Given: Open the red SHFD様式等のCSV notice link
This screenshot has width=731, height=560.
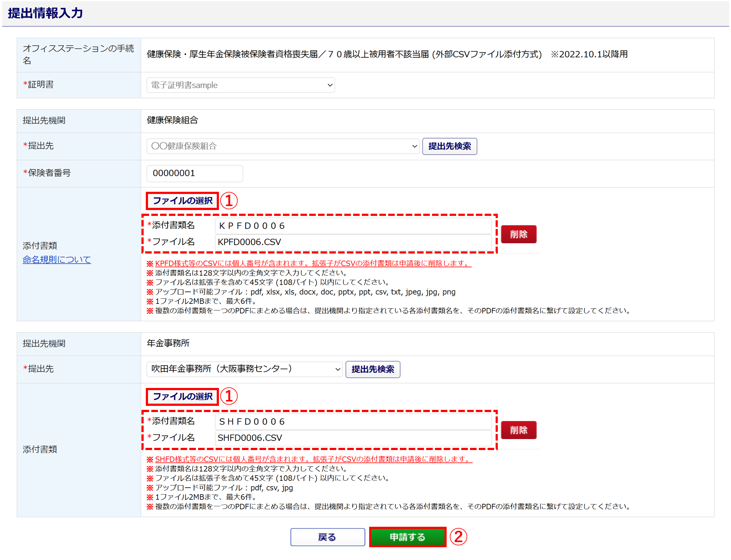Looking at the screenshot, I should click(313, 459).
